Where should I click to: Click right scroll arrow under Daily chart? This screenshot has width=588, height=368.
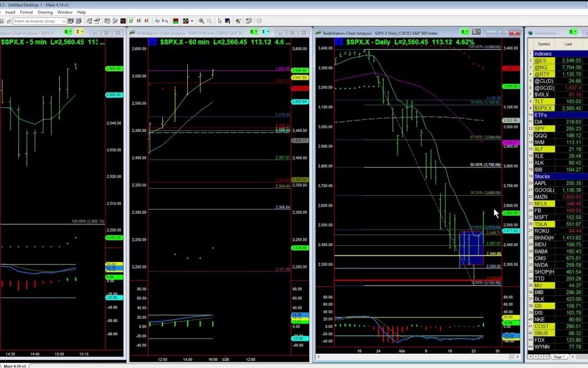(518, 357)
